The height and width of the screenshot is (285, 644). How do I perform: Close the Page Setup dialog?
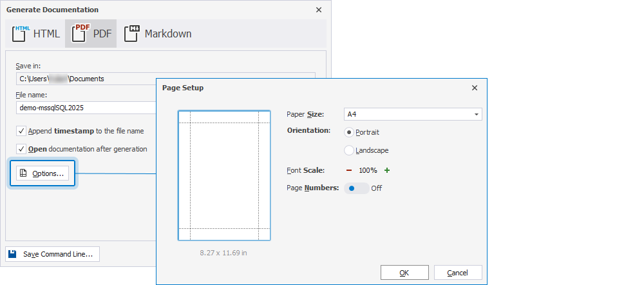(475, 88)
